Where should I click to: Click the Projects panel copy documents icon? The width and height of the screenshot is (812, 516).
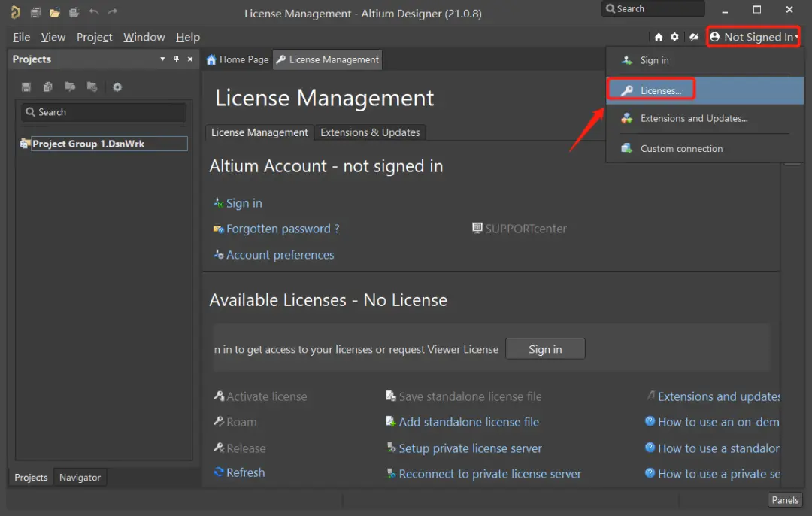(47, 87)
